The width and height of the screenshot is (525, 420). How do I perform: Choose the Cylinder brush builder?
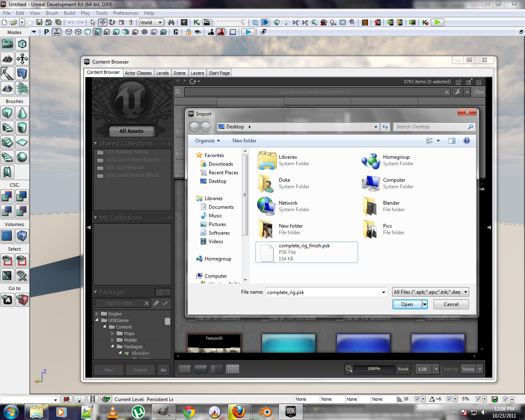tap(22, 128)
